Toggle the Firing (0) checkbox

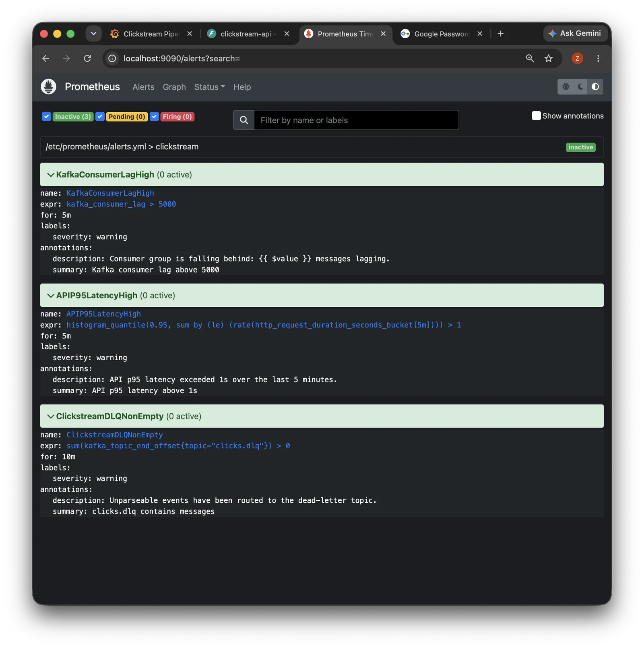154,117
